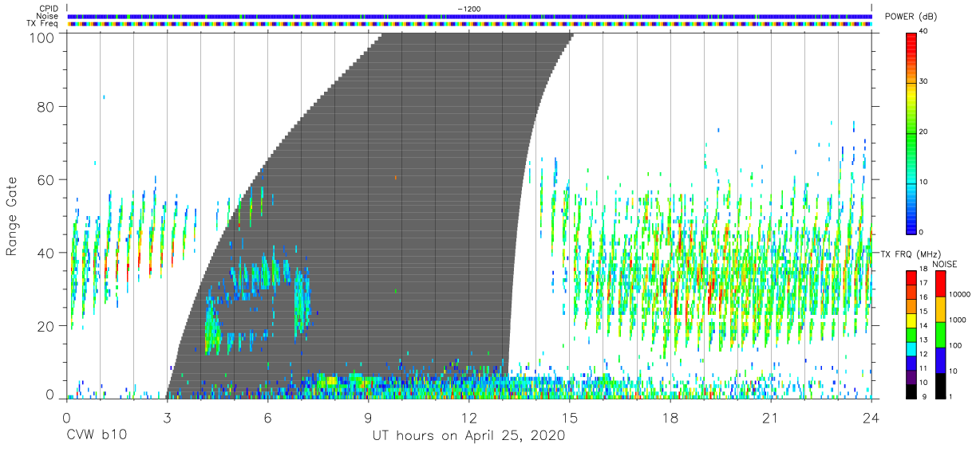Click the Noise color strip above the plot
Viewport: 980px width, 452px height.
[468, 16]
